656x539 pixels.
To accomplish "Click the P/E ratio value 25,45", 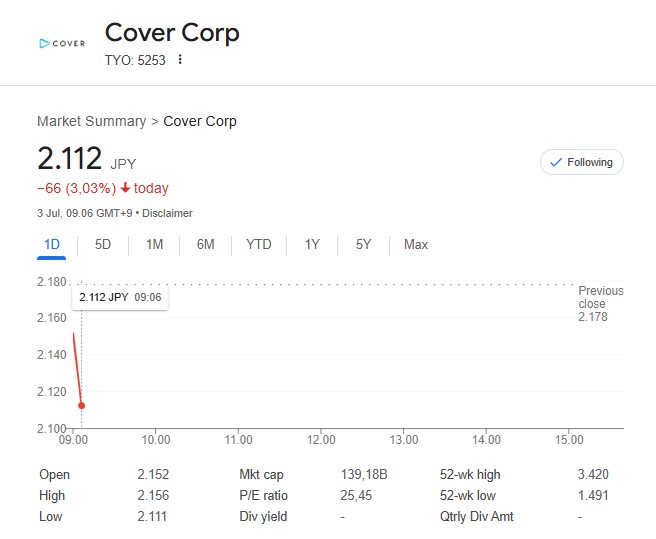I will pos(356,495).
